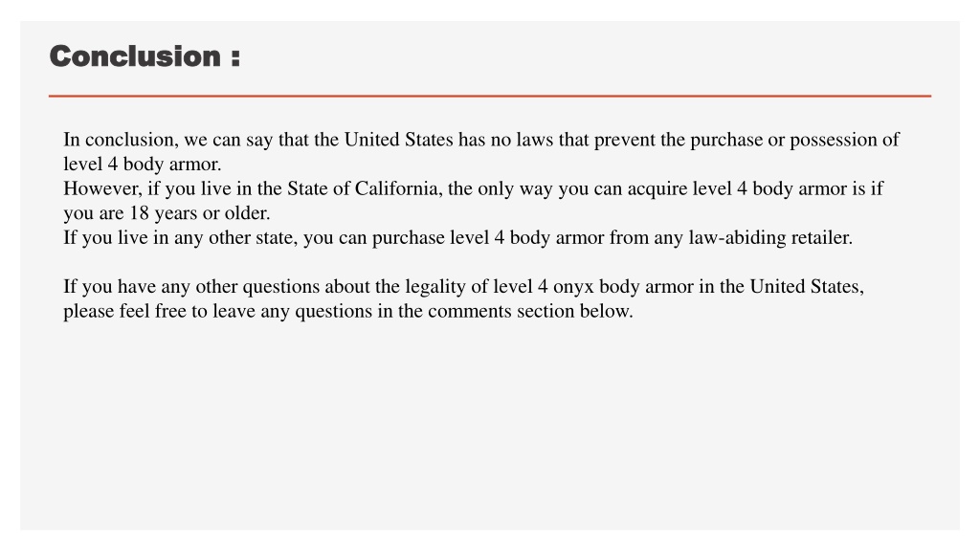Screen dimensions: 980x551
Task: Click the words "United States" in first line
Action: [x=399, y=140]
